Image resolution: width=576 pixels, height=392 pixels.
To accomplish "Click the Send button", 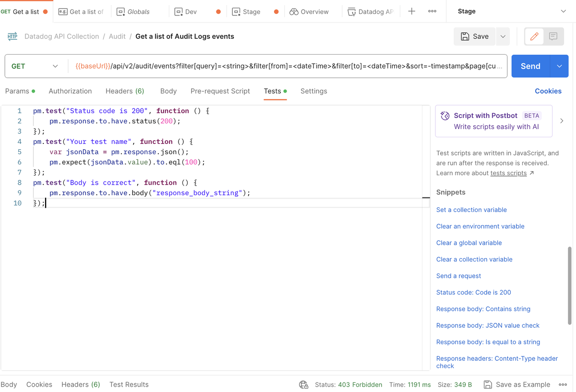I will click(x=530, y=66).
